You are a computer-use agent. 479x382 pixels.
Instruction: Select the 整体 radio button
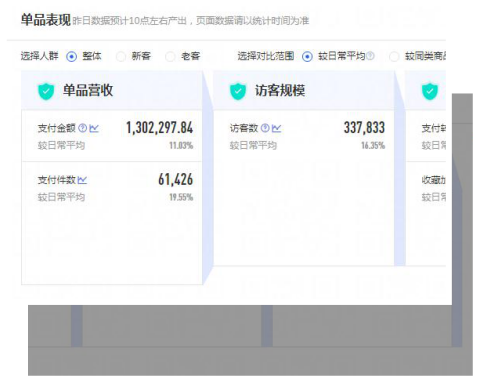(71, 56)
